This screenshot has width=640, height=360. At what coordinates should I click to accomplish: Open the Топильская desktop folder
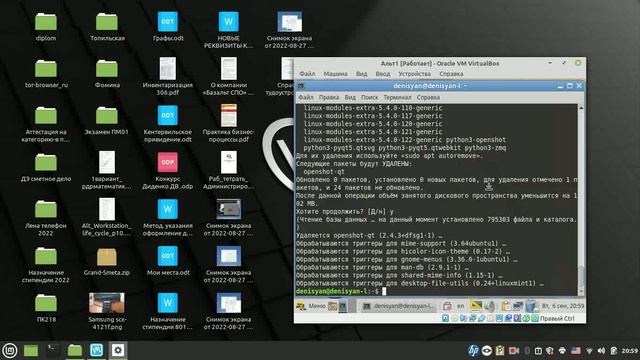(x=107, y=22)
